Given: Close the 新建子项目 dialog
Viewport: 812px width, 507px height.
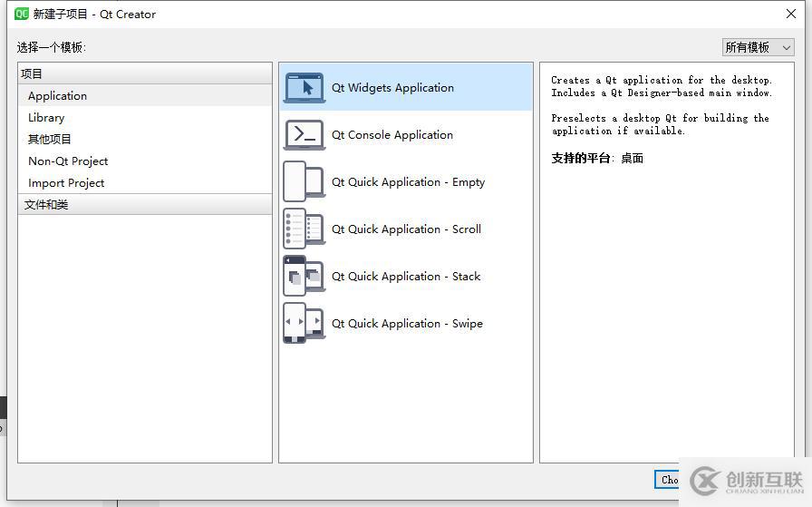Looking at the screenshot, I should point(790,14).
